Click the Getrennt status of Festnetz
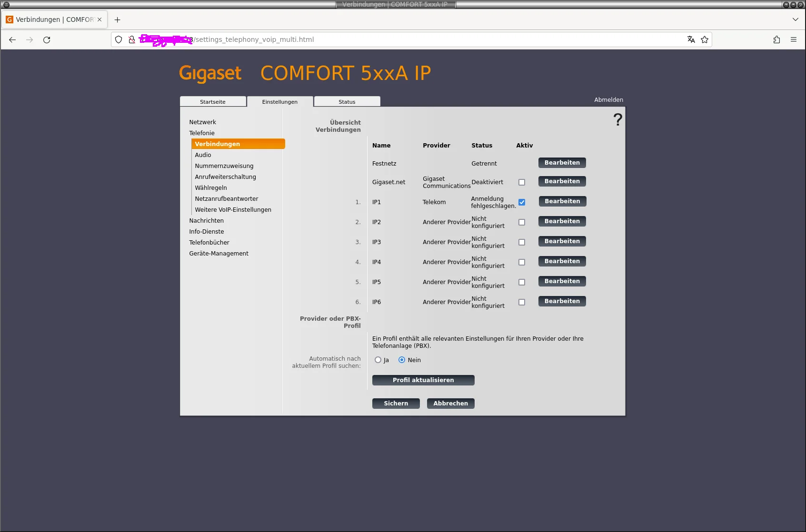This screenshot has width=806, height=532. 484,164
